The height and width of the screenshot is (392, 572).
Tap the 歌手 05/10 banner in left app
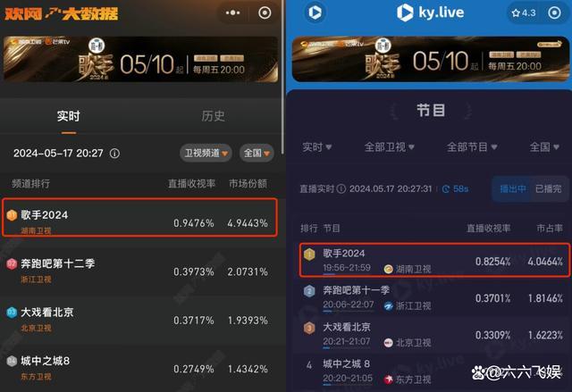tap(140, 59)
